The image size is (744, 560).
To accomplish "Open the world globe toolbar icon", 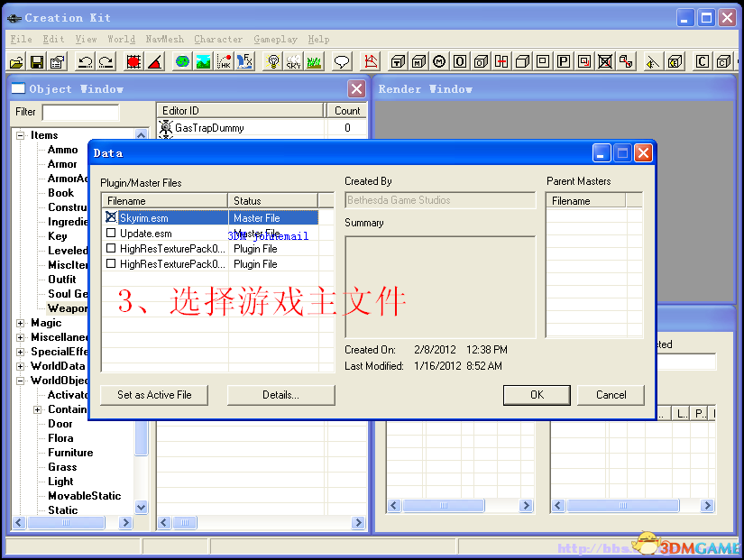I will click(x=182, y=61).
